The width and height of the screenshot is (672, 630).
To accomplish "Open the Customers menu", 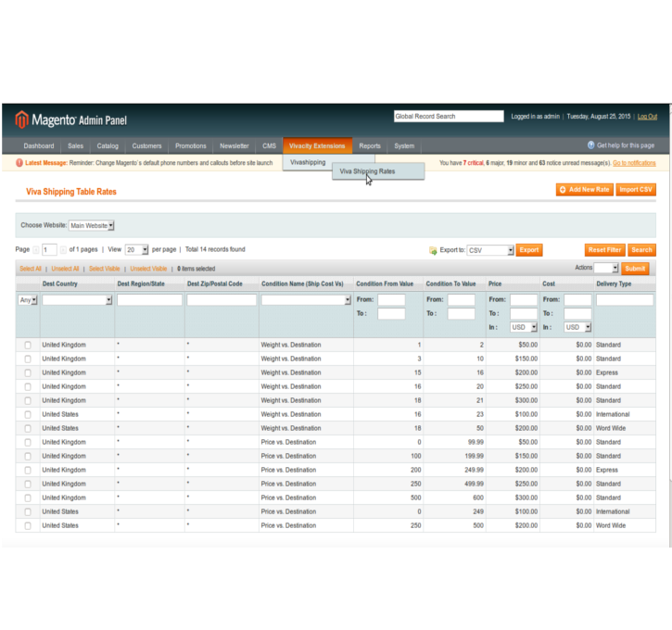I will [146, 145].
